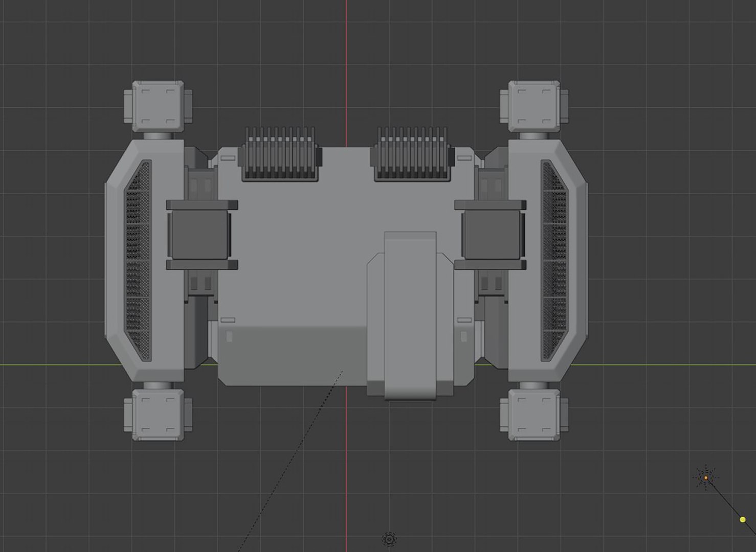The image size is (756, 552).
Task: Select the upper-left wheel block of the vehicle
Action: pyautogui.click(x=158, y=106)
